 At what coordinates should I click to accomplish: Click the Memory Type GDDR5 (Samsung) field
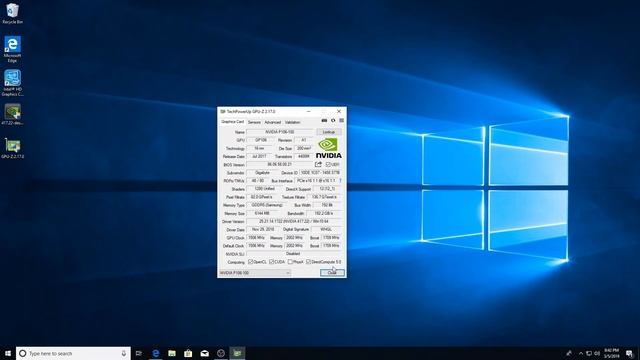pos(267,205)
